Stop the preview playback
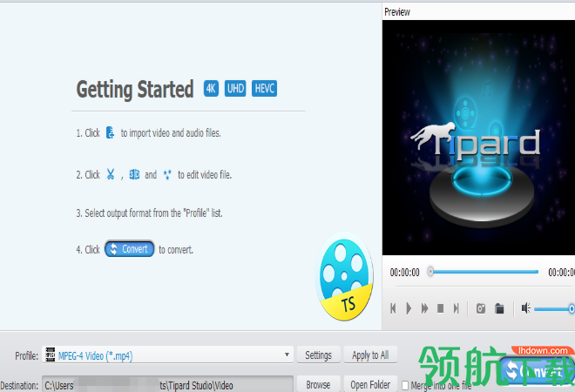Screen dimensions: 575x392 click(441, 308)
